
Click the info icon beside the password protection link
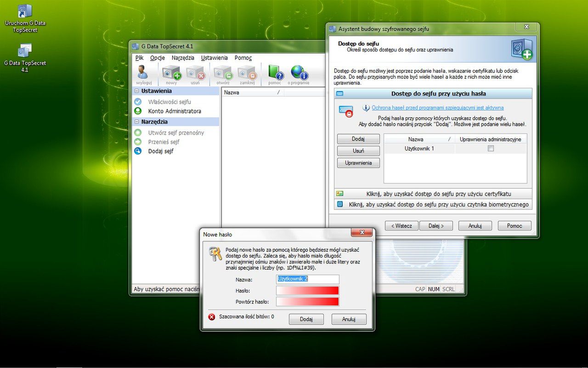(366, 108)
